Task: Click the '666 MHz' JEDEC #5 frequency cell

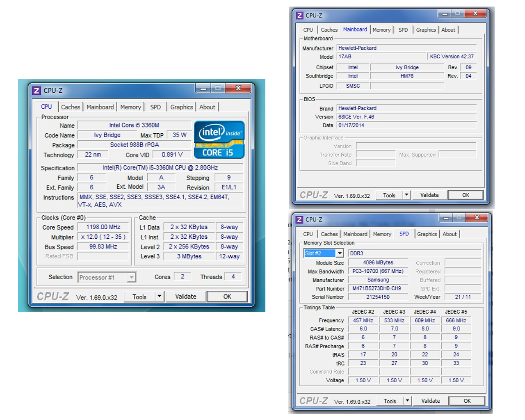Action: [456, 320]
